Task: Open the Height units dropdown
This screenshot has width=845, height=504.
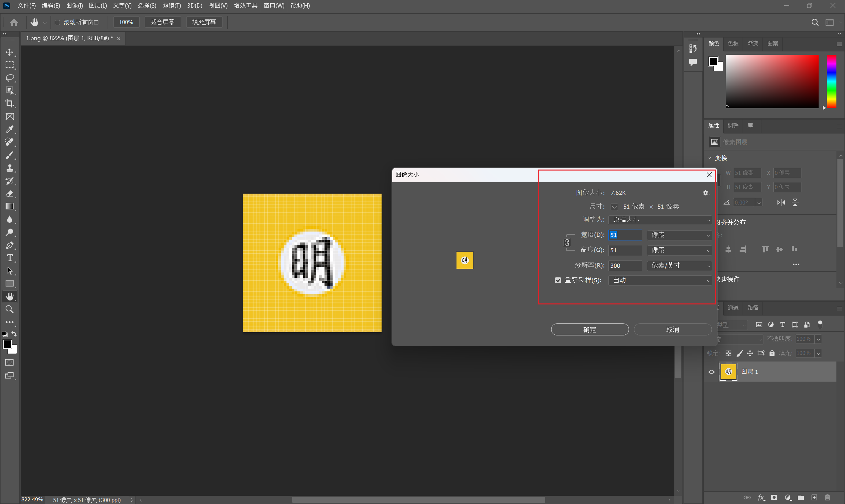Action: [679, 250]
